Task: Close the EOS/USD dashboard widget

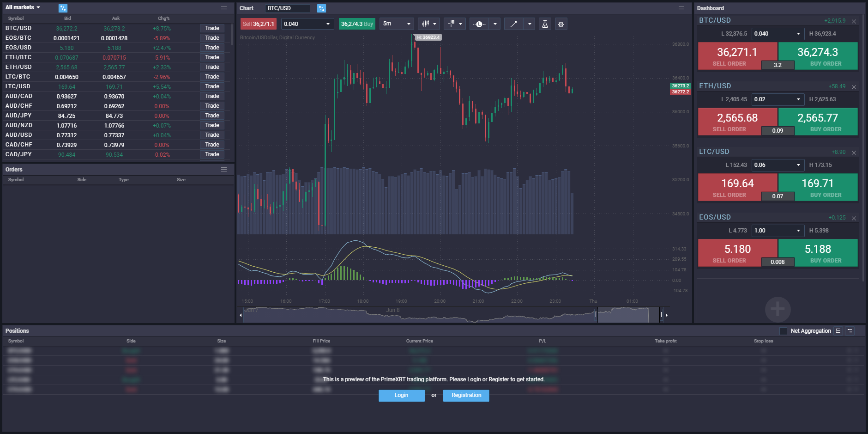Action: 854,218
